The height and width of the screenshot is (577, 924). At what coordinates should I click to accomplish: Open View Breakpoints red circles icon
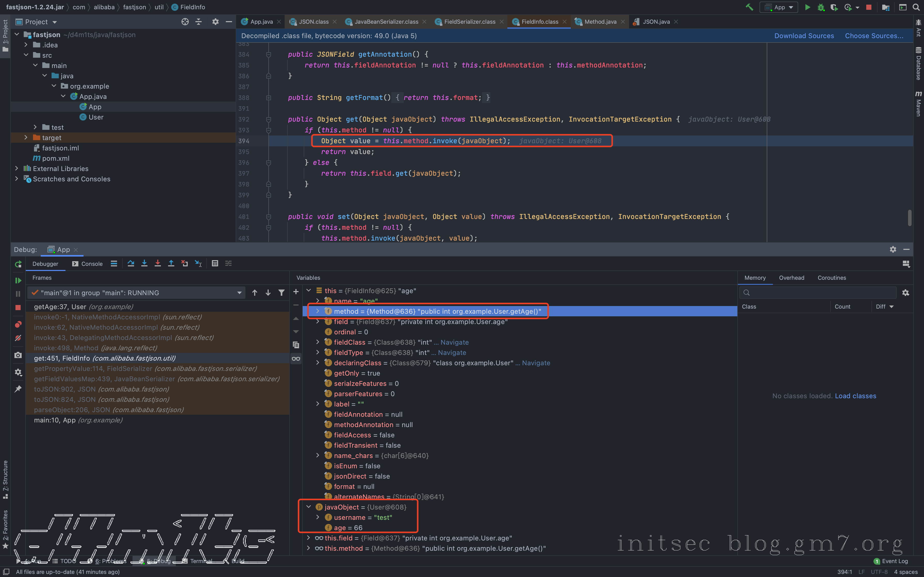coord(18,324)
